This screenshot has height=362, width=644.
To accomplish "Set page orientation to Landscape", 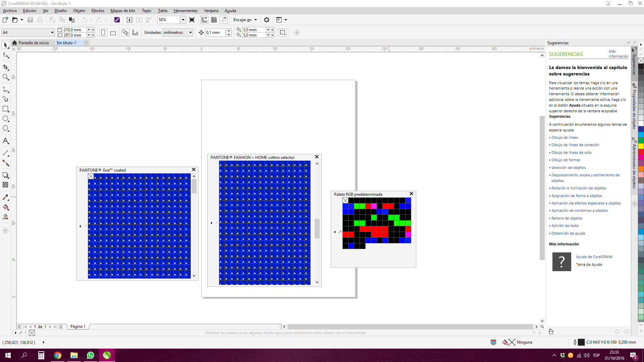I will [113, 33].
